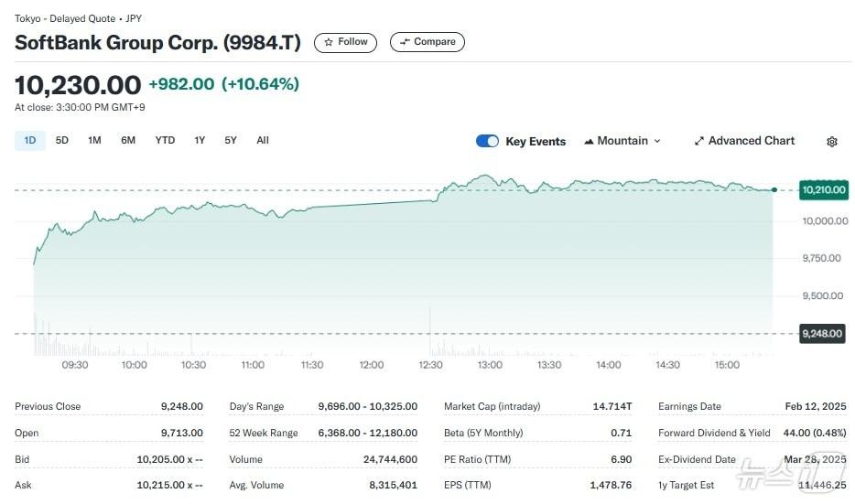Expand the Mountain chart type dropdown
This screenshot has height=504, width=855.
tap(656, 141)
